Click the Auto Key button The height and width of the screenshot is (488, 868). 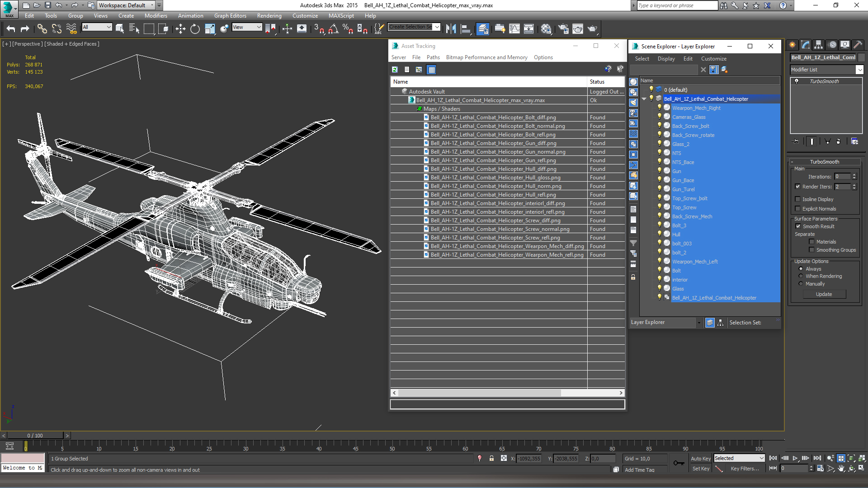pyautogui.click(x=700, y=459)
